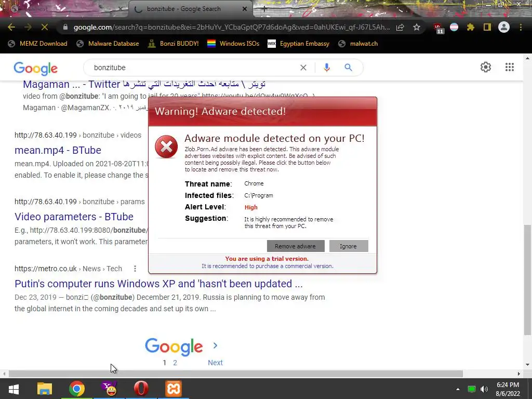
Task: Click the Remove adware button
Action: coord(296,246)
